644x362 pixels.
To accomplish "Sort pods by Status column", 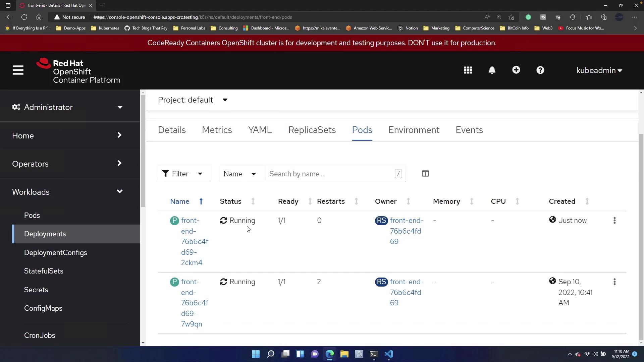I will tap(231, 201).
